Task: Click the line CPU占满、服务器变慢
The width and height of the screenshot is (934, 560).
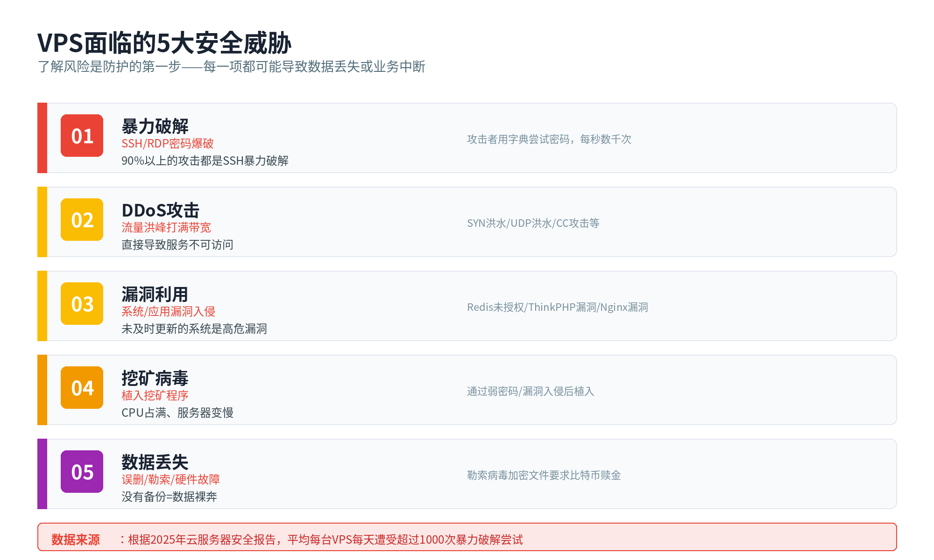Action: [177, 413]
